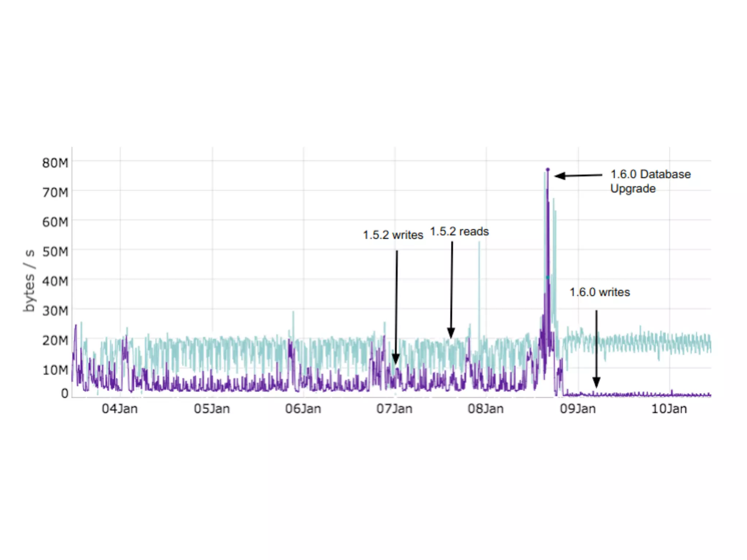This screenshot has width=747, height=560.
Task: Click the 20M y-axis tick label
Action: coord(55,341)
